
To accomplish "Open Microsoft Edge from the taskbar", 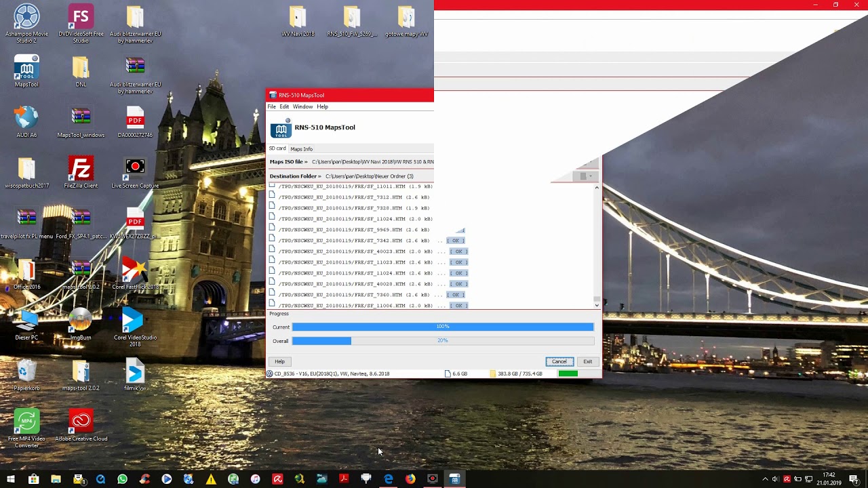I will pos(388,479).
